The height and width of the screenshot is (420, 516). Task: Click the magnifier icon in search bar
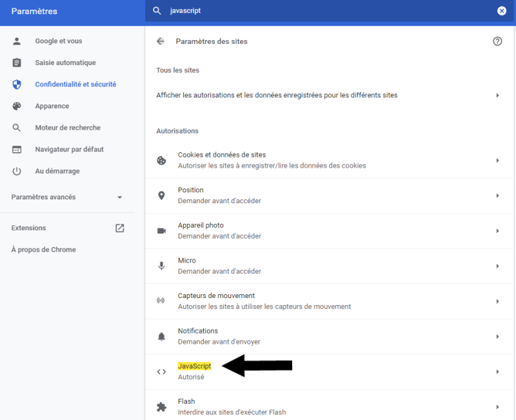(x=157, y=10)
